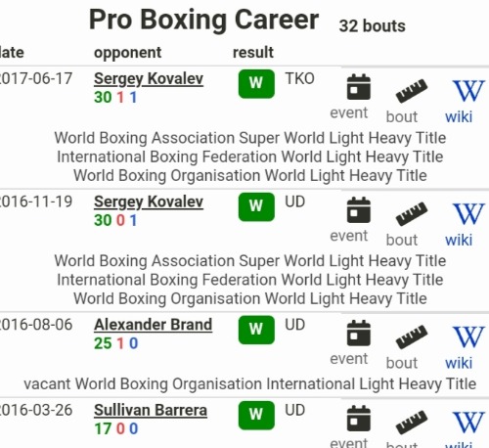Screen dimensions: 489x448
Task: Open Wikipedia icon for 2017 Kovalev rematch
Action: pyautogui.click(x=468, y=91)
